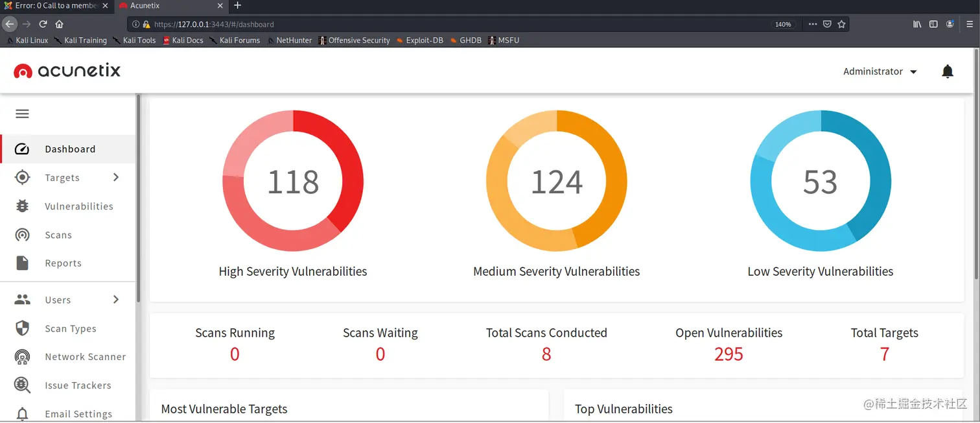The width and height of the screenshot is (980, 423).
Task: Open Scan Types in the sidebar
Action: [68, 328]
